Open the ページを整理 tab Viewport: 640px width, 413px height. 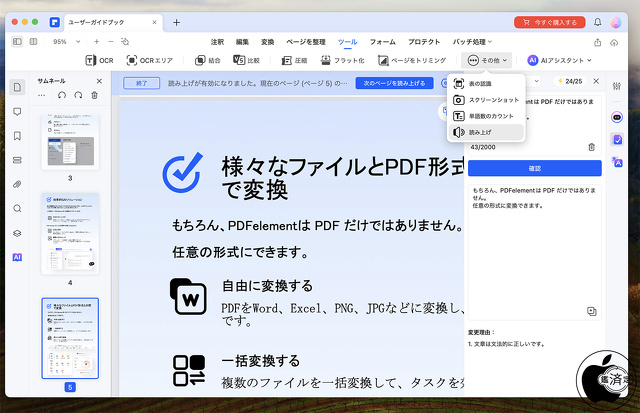click(306, 42)
